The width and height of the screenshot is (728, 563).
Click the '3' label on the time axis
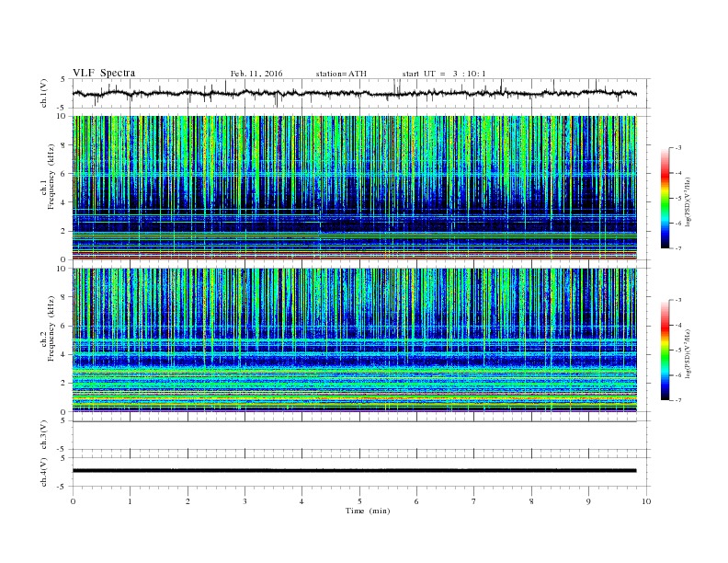click(245, 501)
